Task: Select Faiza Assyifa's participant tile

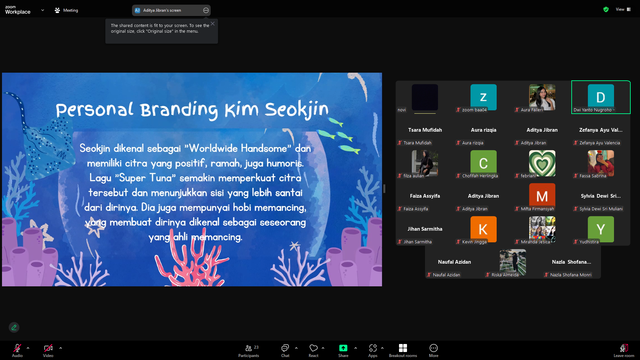Action: coord(425,196)
